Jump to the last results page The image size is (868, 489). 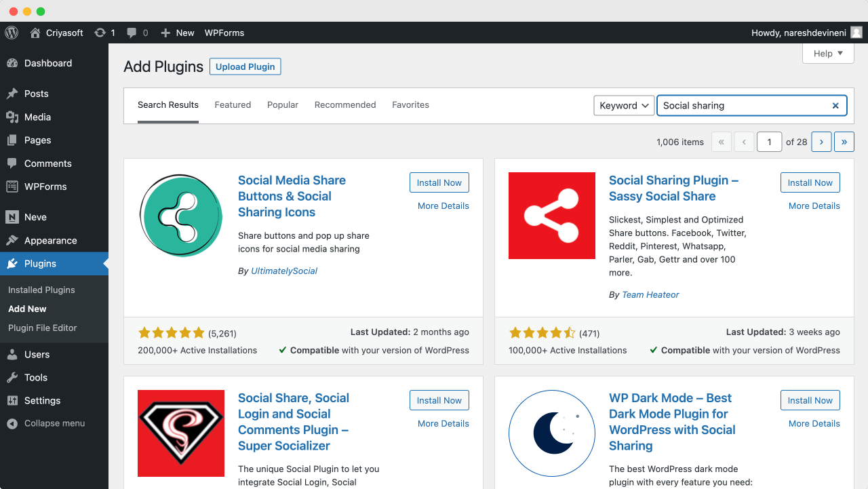[x=844, y=142]
